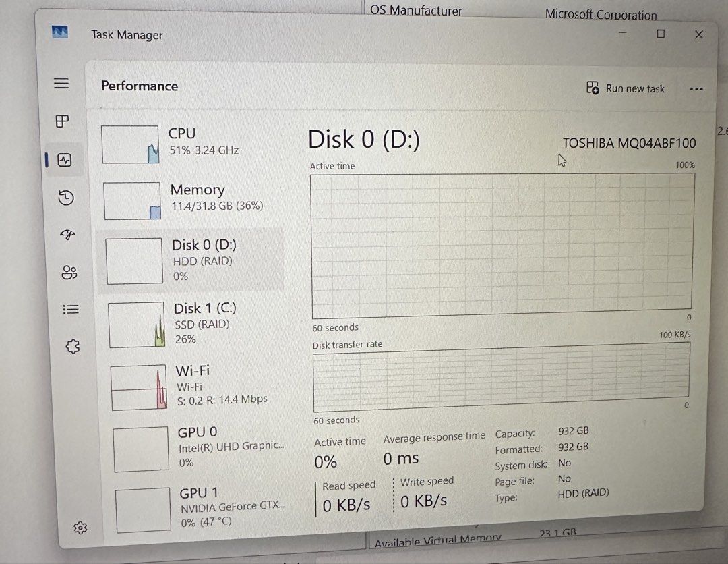Screen dimensions: 728x564
Task: Select the Memory performance item
Action: point(191,200)
